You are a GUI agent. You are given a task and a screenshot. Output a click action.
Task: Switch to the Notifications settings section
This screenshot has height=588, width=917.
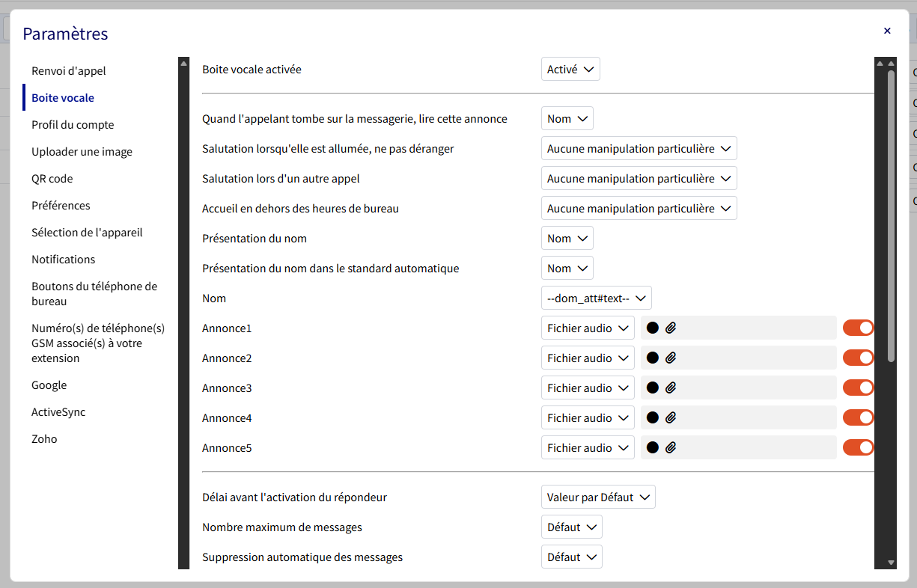point(64,260)
